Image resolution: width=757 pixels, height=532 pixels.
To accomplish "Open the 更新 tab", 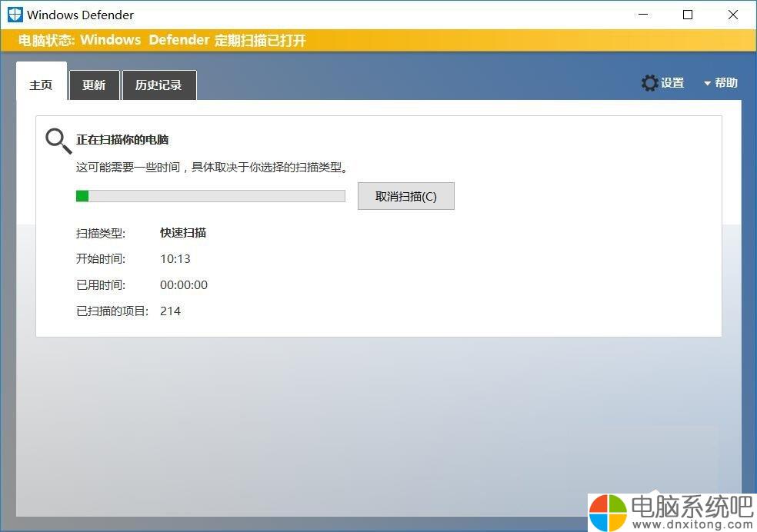I will pyautogui.click(x=94, y=85).
